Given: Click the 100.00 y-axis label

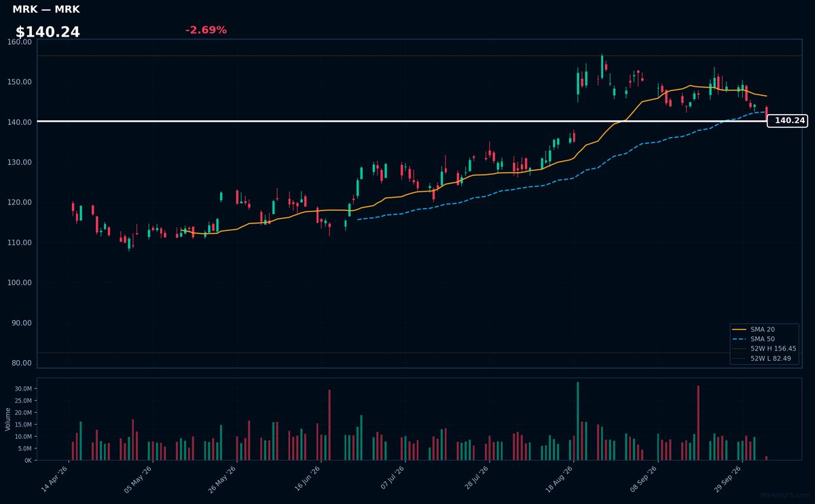Looking at the screenshot, I should [20, 283].
